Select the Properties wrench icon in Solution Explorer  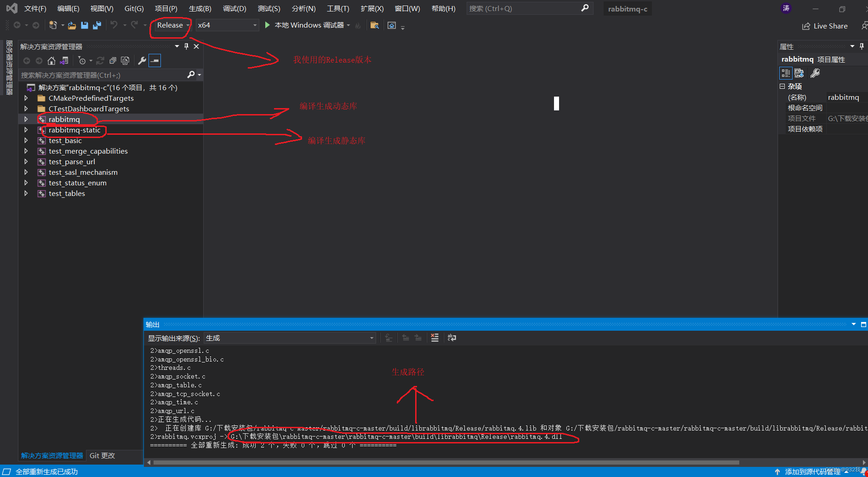tap(142, 60)
